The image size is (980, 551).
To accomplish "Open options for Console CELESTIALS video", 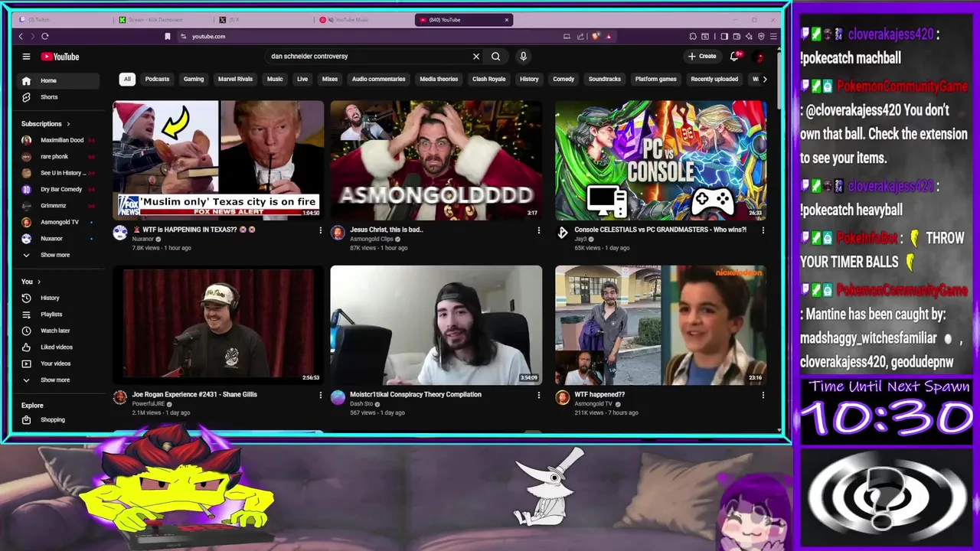I will (x=763, y=230).
